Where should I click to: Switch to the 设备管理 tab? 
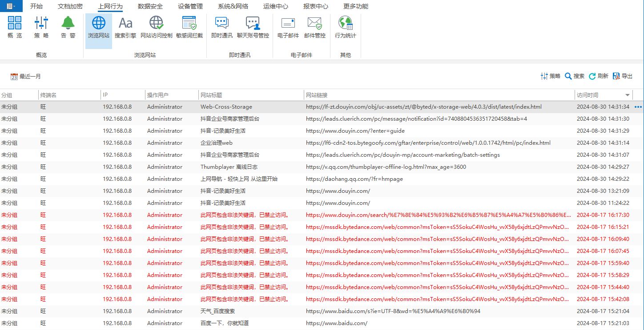pos(190,6)
